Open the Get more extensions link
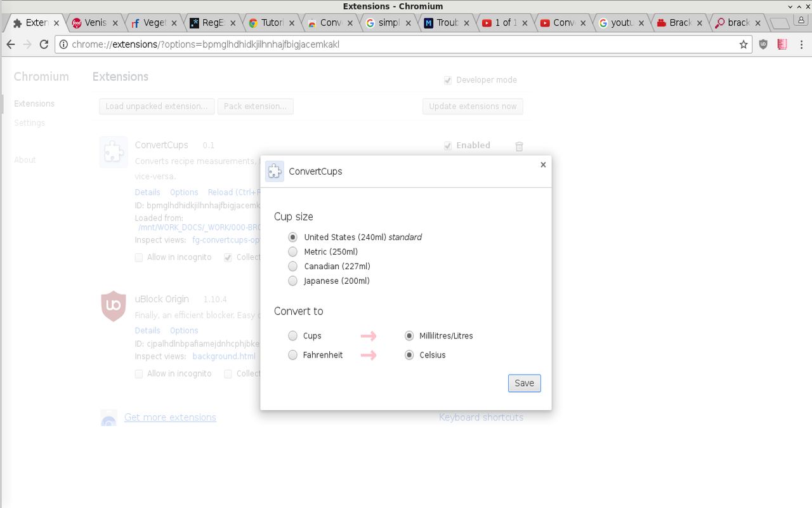 pos(170,417)
